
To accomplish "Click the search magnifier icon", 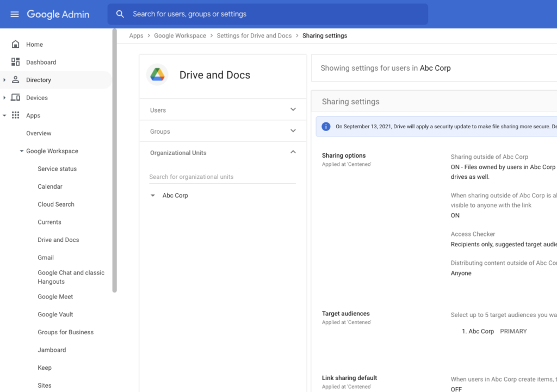I will tap(120, 14).
